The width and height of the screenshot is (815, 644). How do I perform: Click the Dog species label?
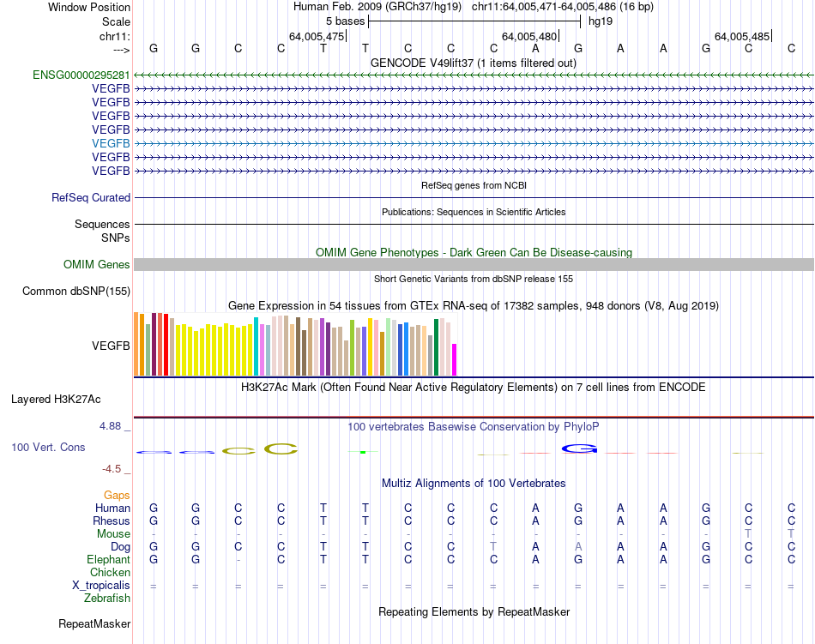coord(120,547)
